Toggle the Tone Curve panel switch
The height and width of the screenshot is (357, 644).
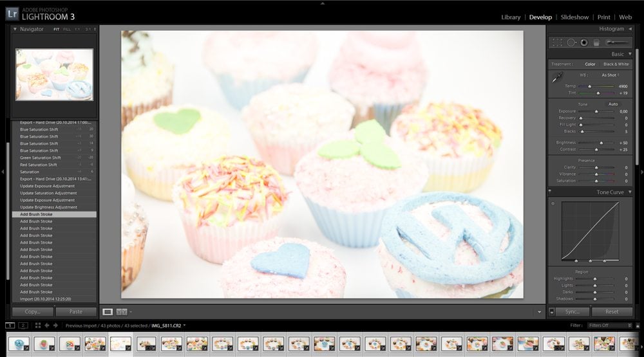(x=550, y=192)
